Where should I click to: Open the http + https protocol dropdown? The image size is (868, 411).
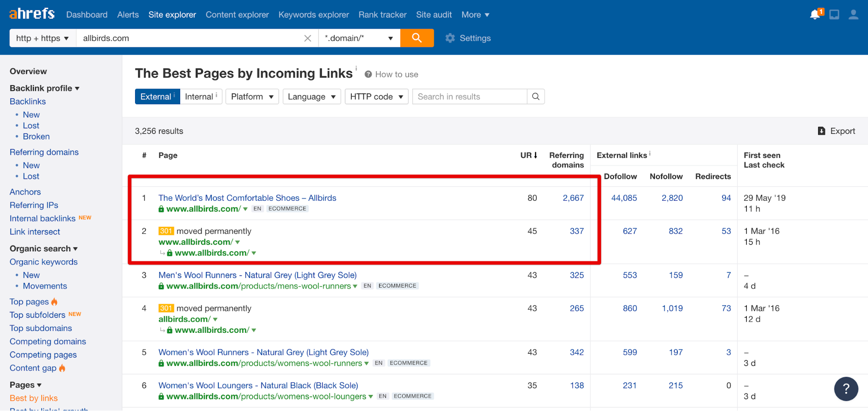coord(43,38)
